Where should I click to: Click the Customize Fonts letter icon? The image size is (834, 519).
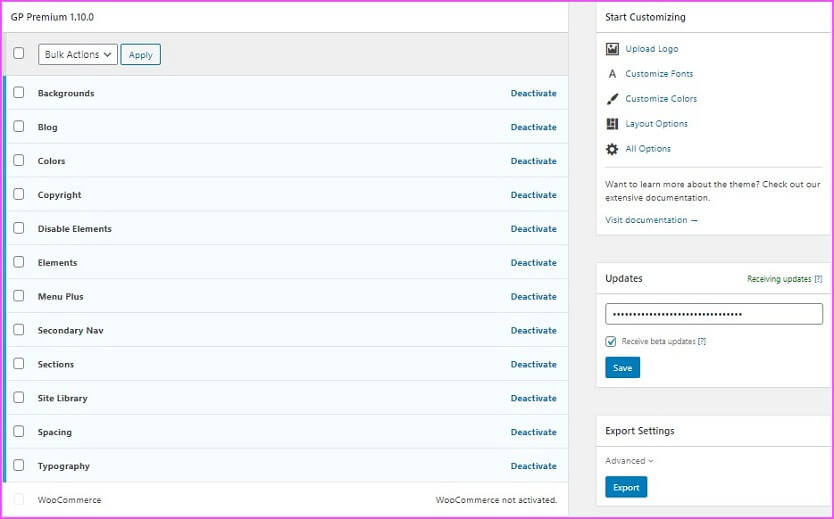pyautogui.click(x=612, y=74)
